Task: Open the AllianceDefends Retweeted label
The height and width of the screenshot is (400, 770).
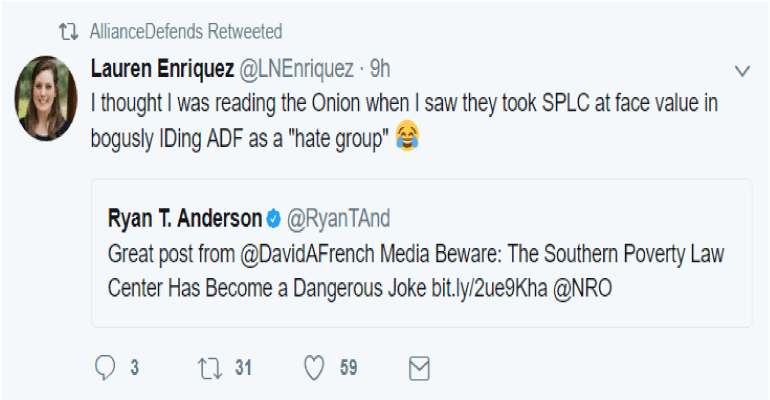Action: (186, 32)
